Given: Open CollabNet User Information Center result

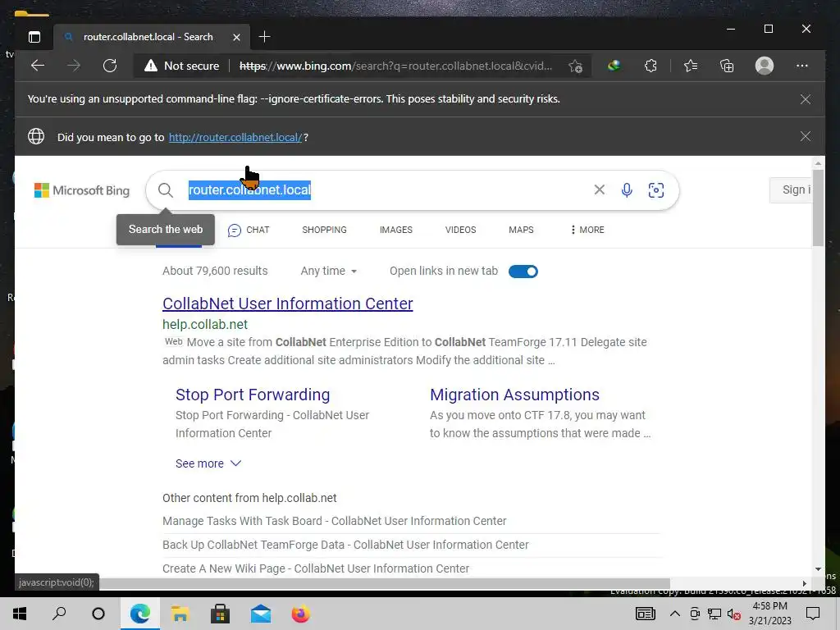Looking at the screenshot, I should (x=288, y=304).
